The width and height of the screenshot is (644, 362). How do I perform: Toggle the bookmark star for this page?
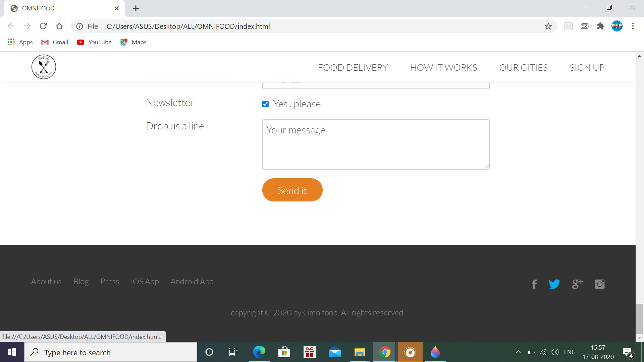(x=549, y=26)
